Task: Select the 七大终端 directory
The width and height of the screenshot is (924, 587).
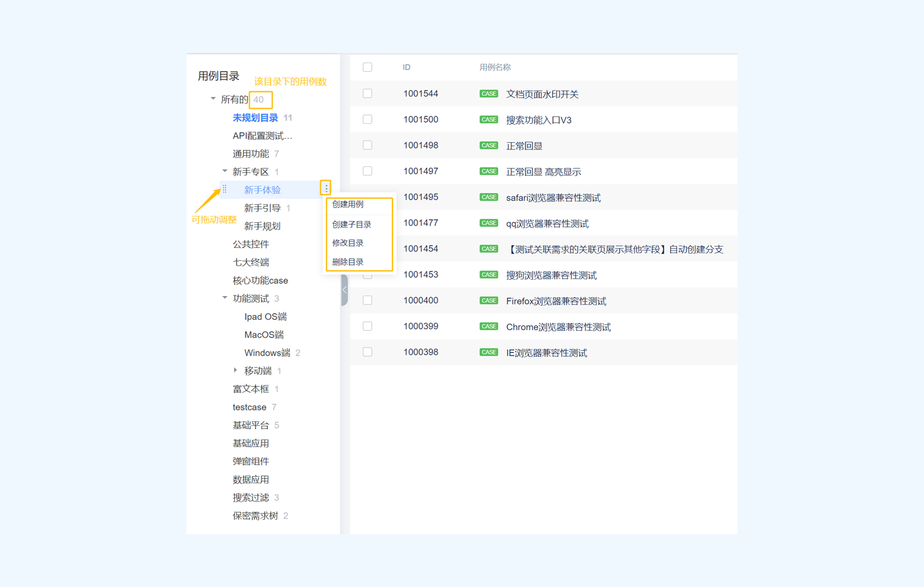Action: [x=250, y=262]
